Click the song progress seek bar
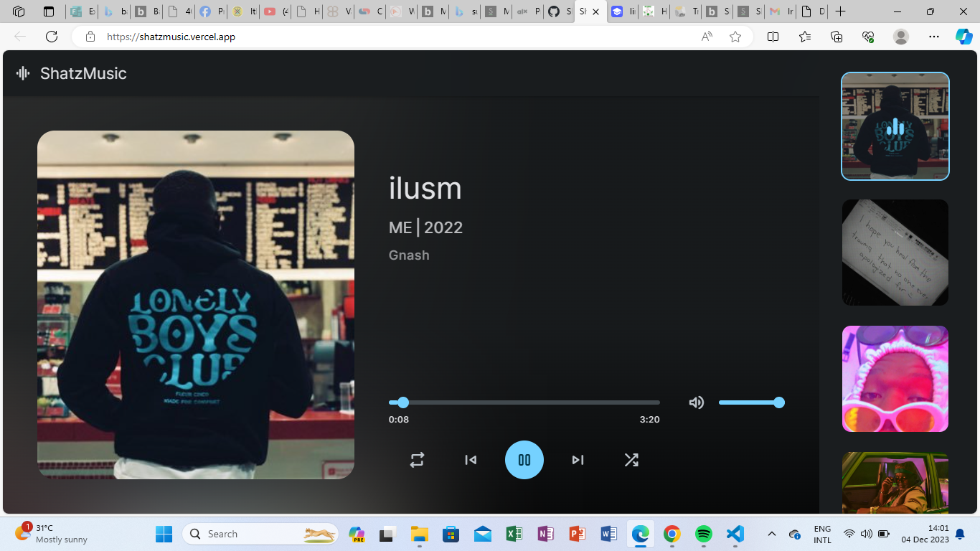 point(524,402)
